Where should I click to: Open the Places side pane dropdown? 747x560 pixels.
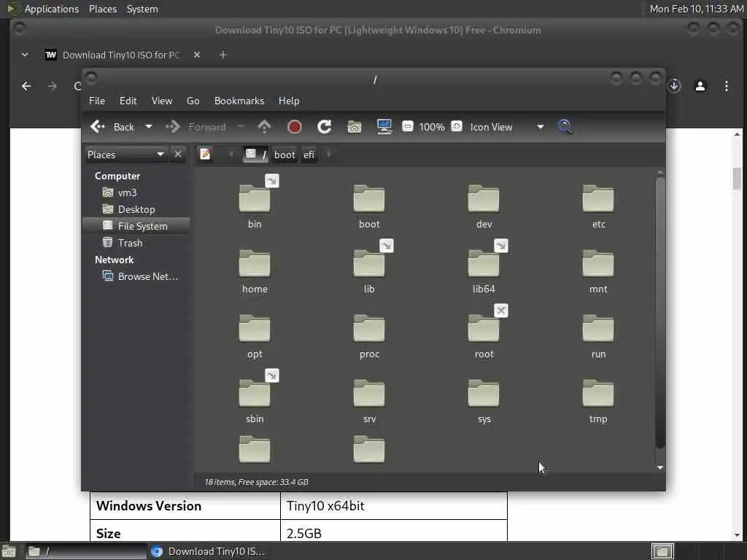click(125, 155)
